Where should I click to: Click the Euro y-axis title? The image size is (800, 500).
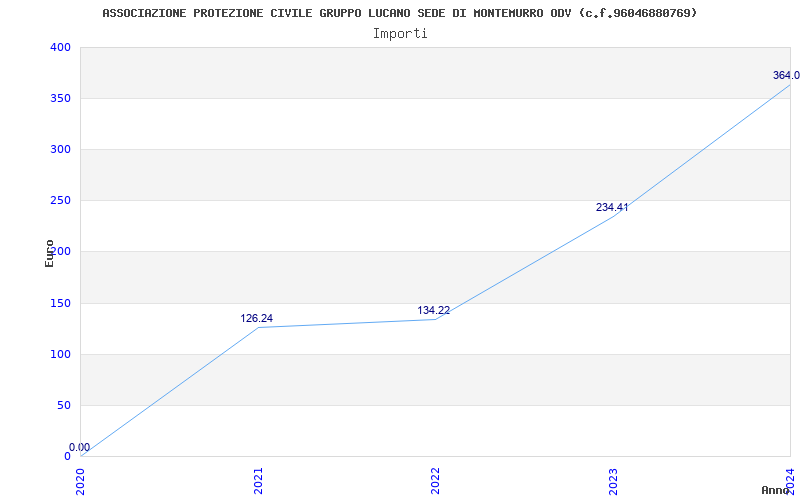coord(49,252)
